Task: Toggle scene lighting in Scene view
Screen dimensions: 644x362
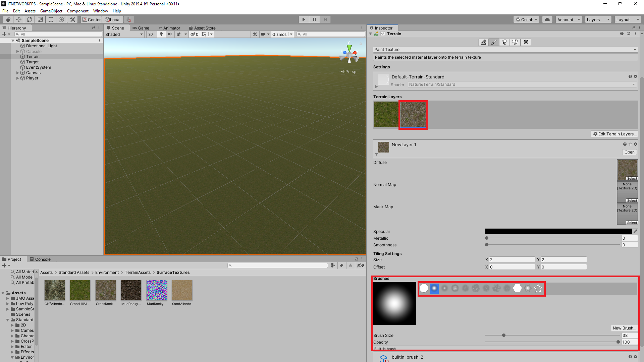Action: (161, 34)
